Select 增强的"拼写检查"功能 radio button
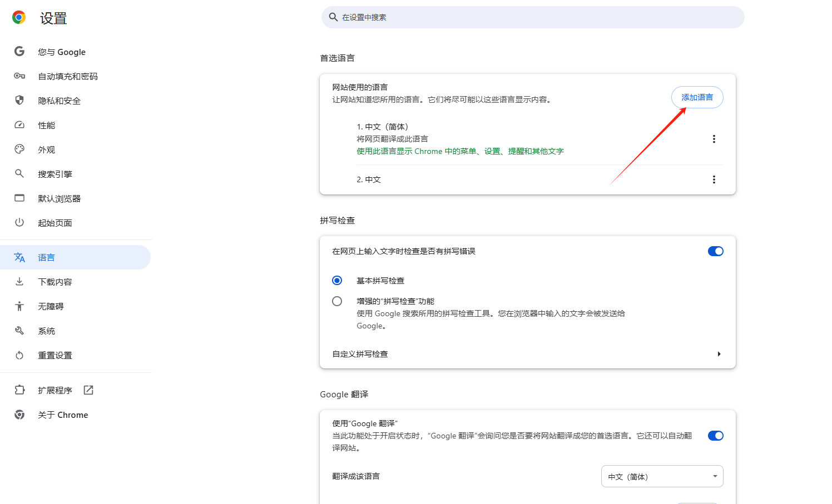 click(x=337, y=301)
